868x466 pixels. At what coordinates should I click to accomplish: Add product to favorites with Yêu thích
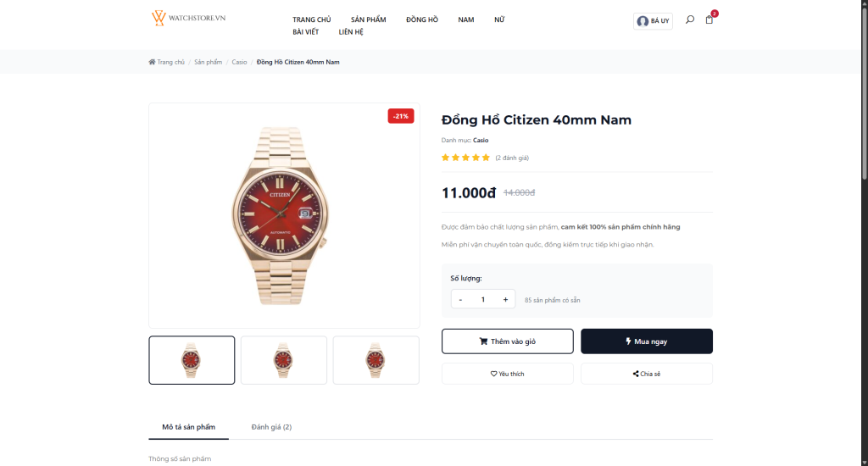click(507, 374)
